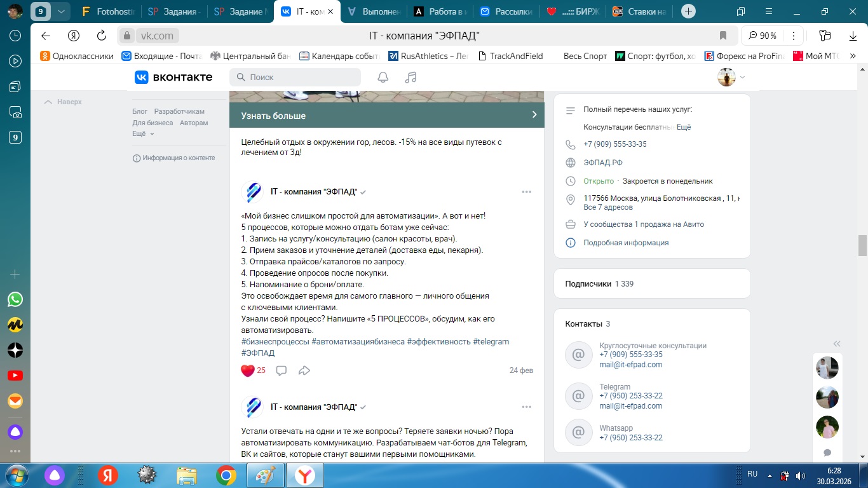Open the new tab plus button

688,11
